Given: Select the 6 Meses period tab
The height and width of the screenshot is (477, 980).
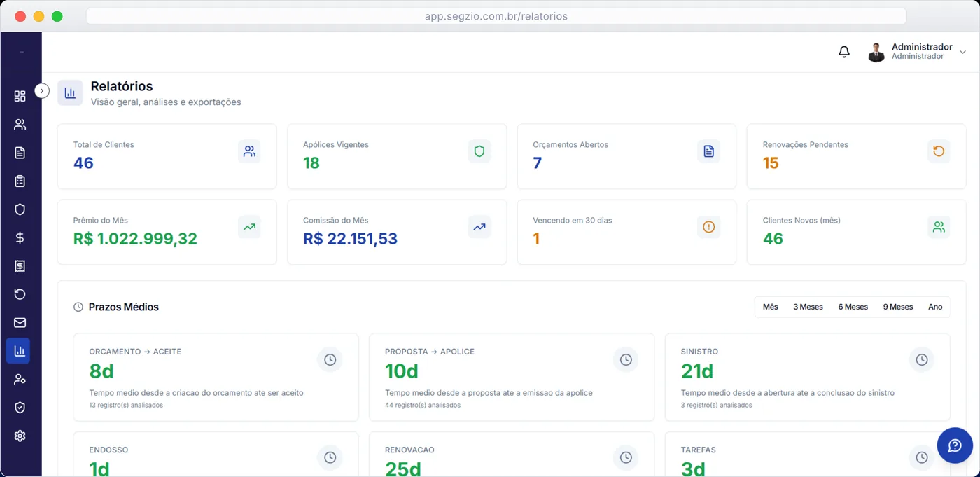Looking at the screenshot, I should (x=853, y=307).
